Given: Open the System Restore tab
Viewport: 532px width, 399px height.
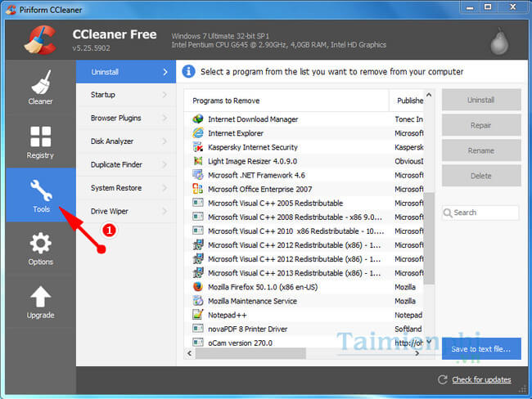Looking at the screenshot, I should point(126,188).
